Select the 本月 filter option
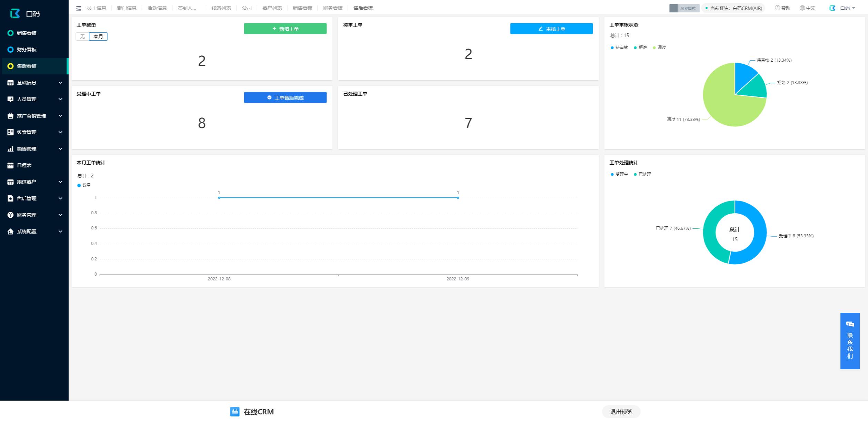Screen dimensions: 868x423 [x=98, y=37]
